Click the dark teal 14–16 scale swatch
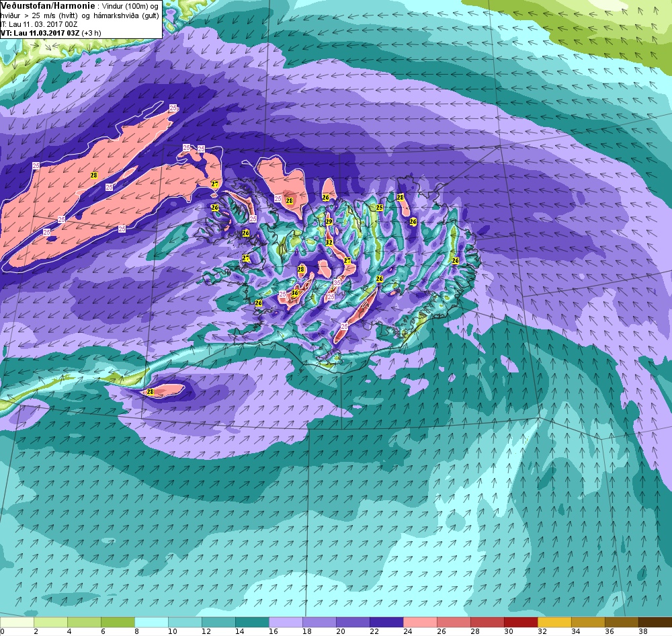The height and width of the screenshot is (636, 672). pos(252,622)
